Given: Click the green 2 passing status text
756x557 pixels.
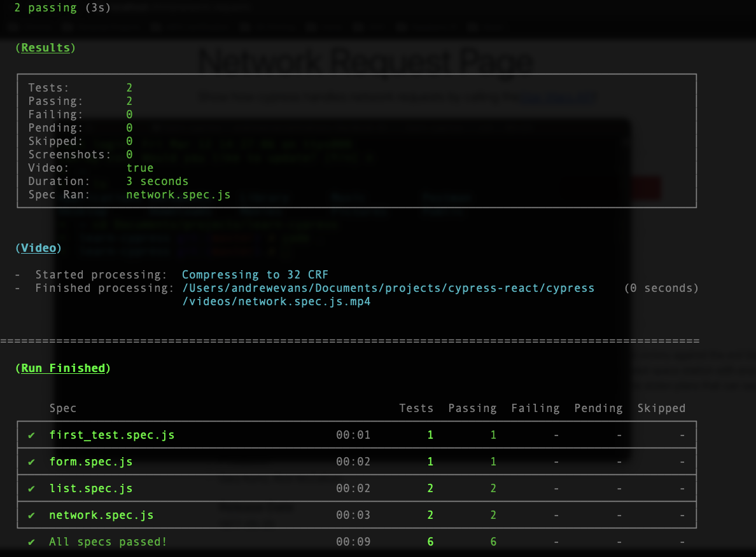Looking at the screenshot, I should pos(43,8).
